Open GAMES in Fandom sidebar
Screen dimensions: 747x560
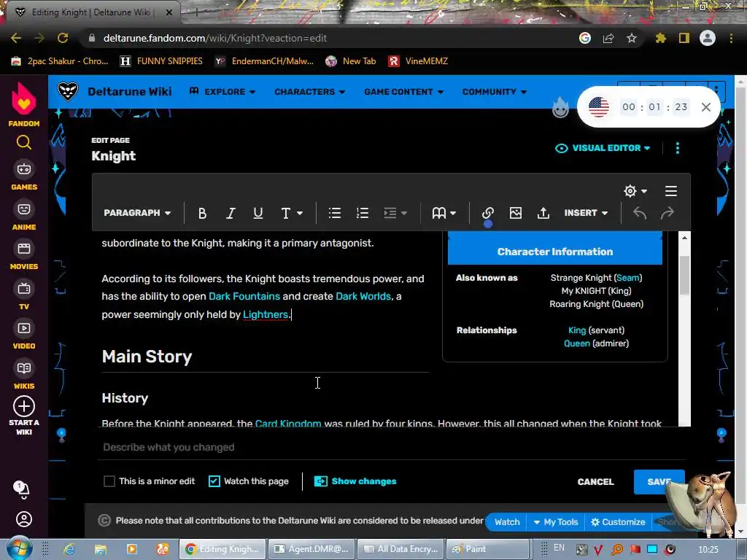click(x=24, y=176)
